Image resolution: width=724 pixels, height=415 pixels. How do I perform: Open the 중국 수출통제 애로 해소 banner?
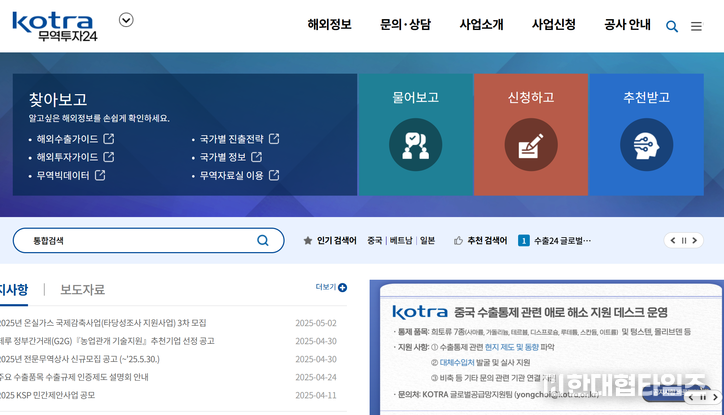point(547,347)
